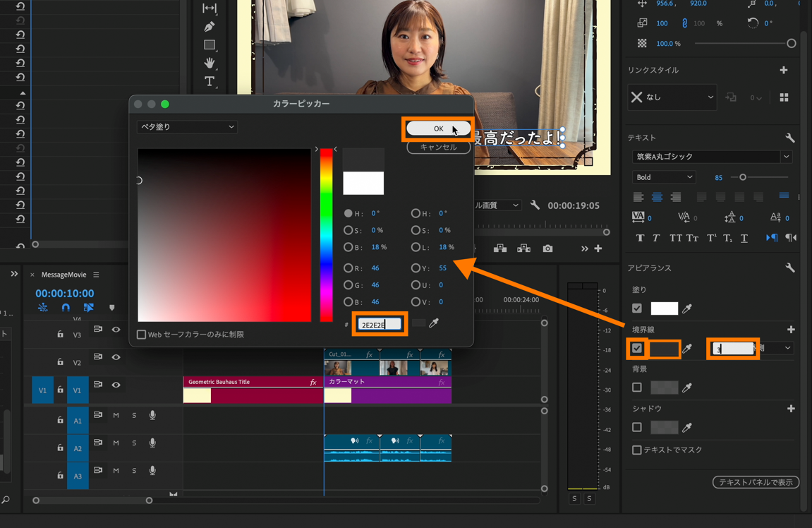This screenshot has height=528, width=812.
Task: Pick shadow color with its eyedropper
Action: click(686, 428)
